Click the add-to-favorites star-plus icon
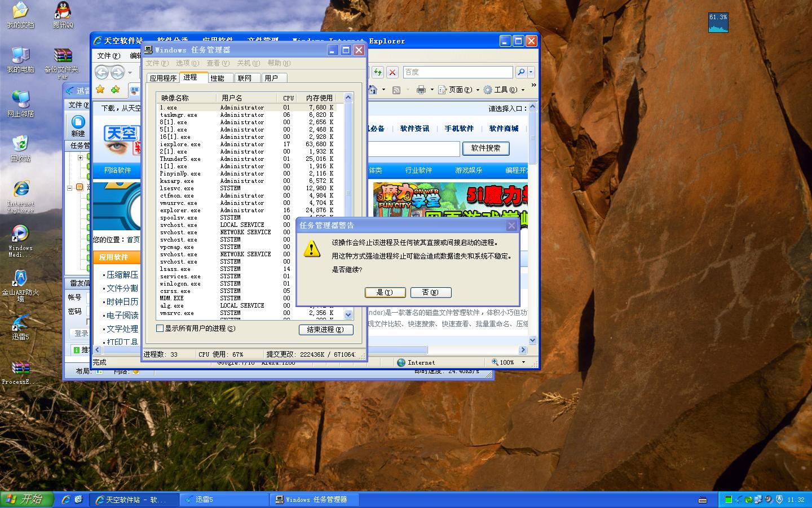The height and width of the screenshot is (508, 812). tap(115, 89)
